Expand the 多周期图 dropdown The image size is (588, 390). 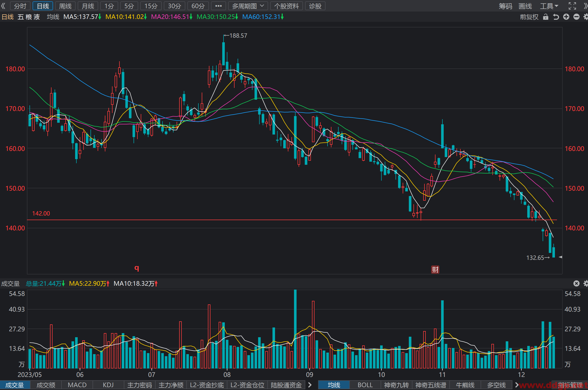click(248, 6)
